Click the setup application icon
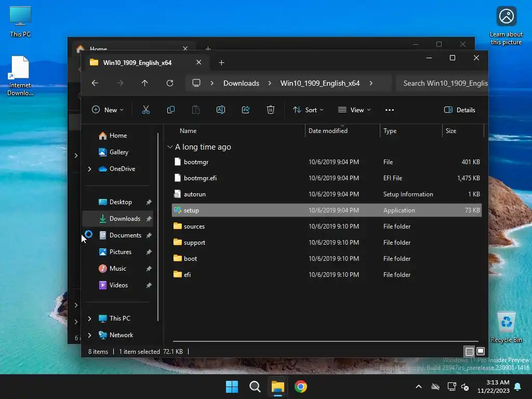This screenshot has width=532, height=399. (x=178, y=210)
